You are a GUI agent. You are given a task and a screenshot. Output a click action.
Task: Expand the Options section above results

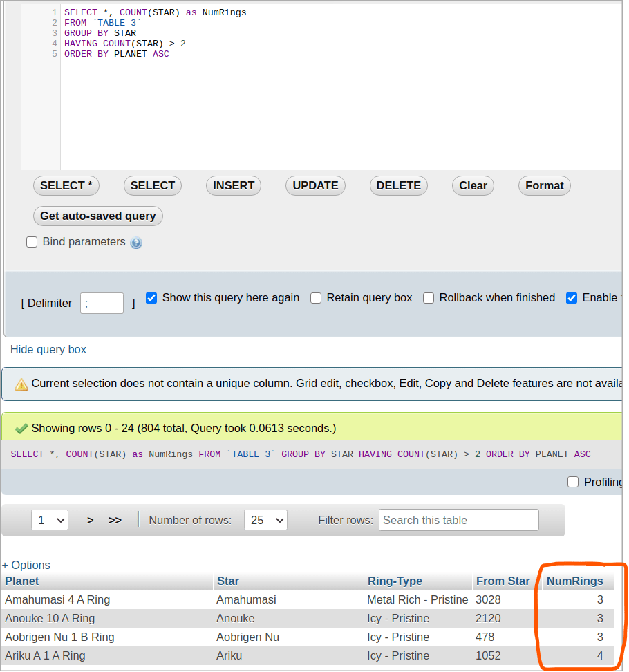pyautogui.click(x=26, y=565)
